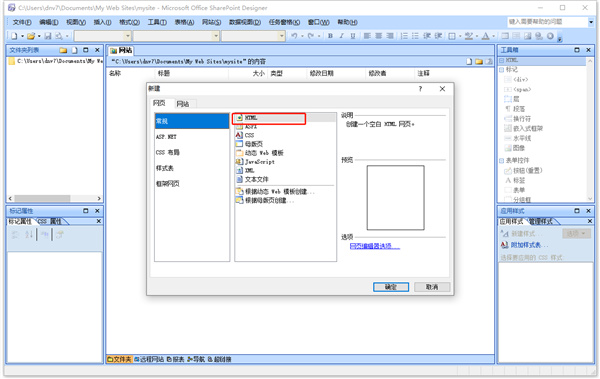The height and width of the screenshot is (379, 600).
Task: Click the Open folder toolbar icon
Action: point(31,36)
